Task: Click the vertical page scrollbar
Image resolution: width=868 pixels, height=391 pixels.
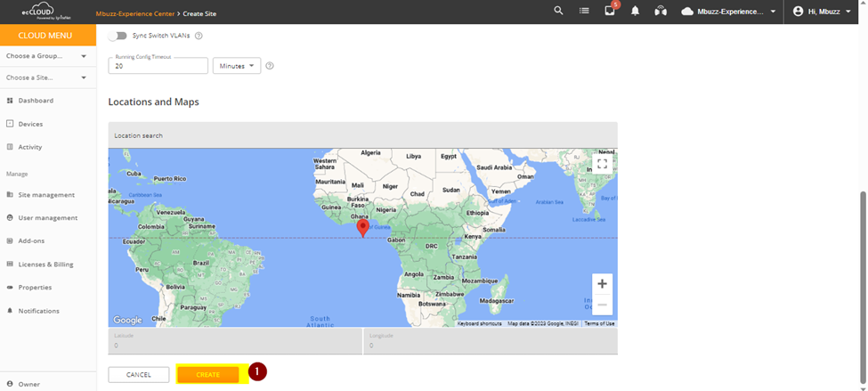Action: tap(863, 288)
